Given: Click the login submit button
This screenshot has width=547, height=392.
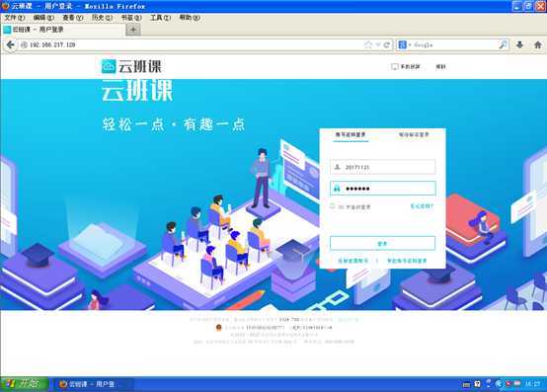Looking at the screenshot, I should [x=383, y=243].
